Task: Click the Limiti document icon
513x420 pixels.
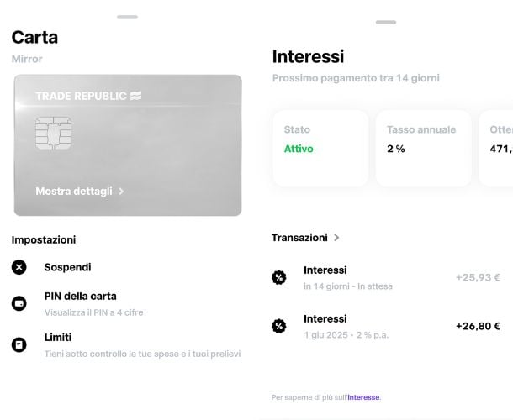Action: click(x=19, y=344)
